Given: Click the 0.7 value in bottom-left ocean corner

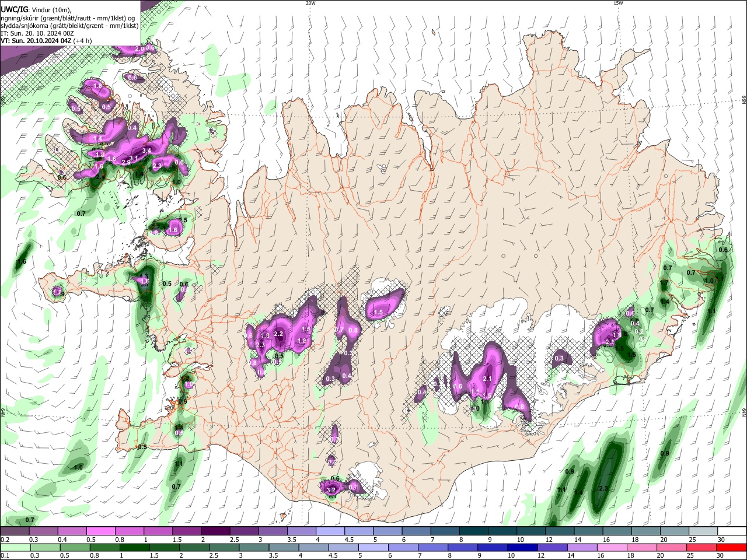Looking at the screenshot, I should coord(30,520).
